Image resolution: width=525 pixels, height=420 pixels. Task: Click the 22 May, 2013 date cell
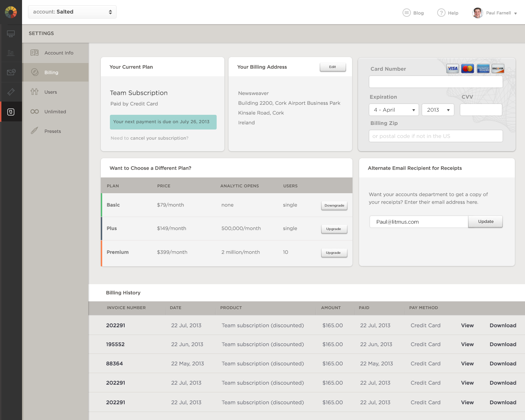[x=188, y=364]
